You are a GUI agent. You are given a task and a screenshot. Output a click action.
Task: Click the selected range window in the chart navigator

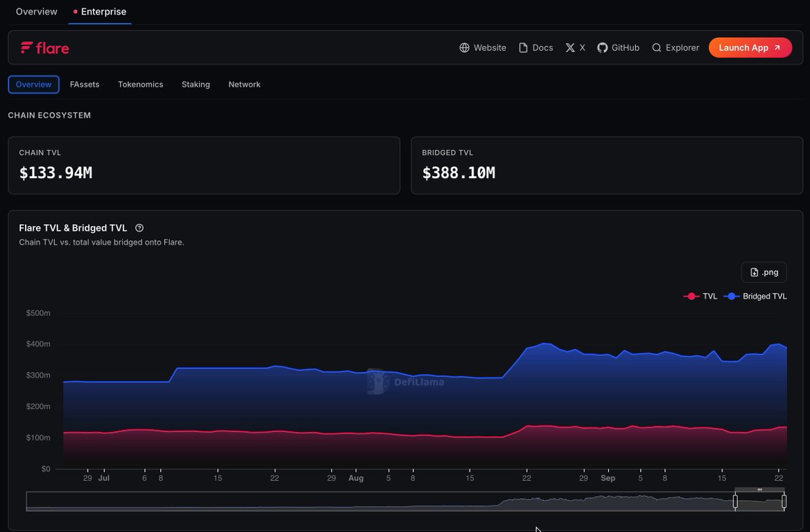[759, 502]
